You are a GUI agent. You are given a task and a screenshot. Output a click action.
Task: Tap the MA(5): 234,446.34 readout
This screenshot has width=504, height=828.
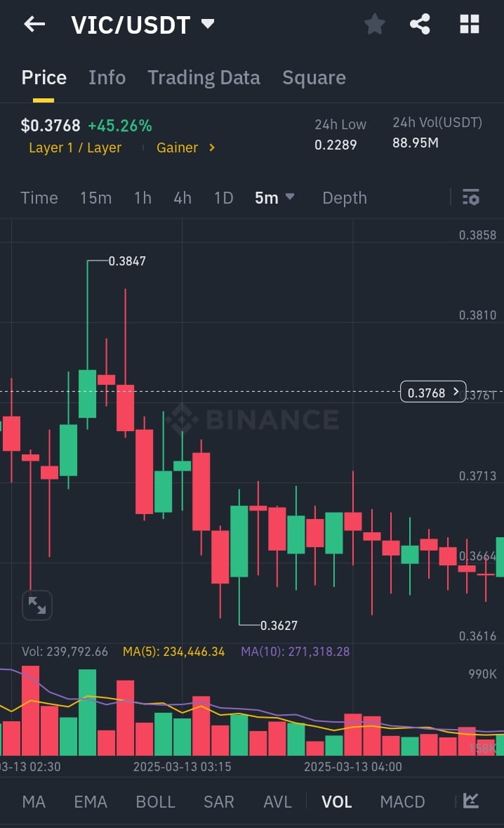pyautogui.click(x=173, y=652)
